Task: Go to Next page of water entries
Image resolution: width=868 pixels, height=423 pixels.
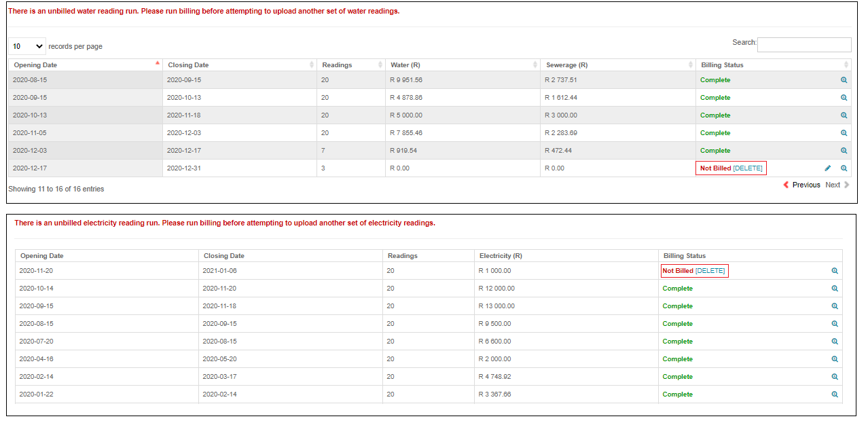Action: (x=837, y=185)
